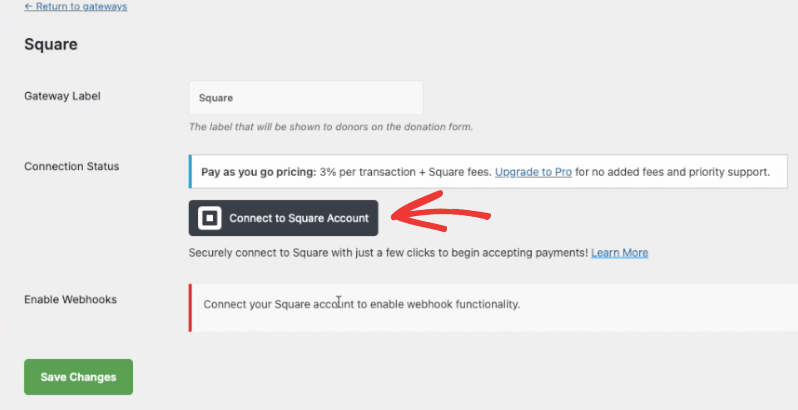The width and height of the screenshot is (798, 410).
Task: Click the 'Pay as you go pricing' notice text
Action: pos(486,172)
